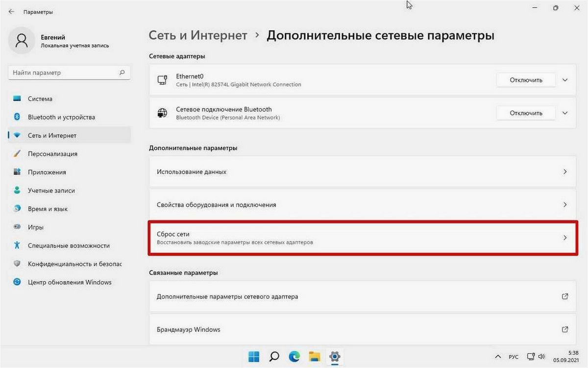Click the network icon in system tray

click(531, 356)
